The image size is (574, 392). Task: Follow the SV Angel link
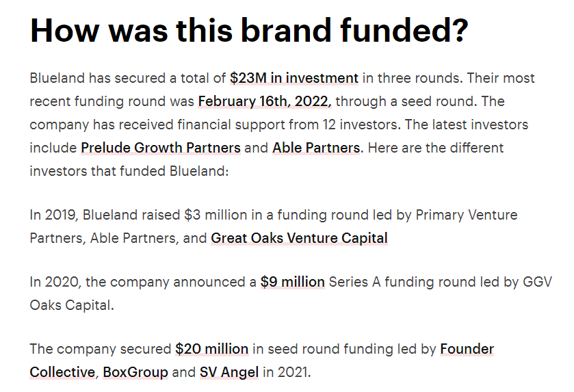click(x=229, y=372)
